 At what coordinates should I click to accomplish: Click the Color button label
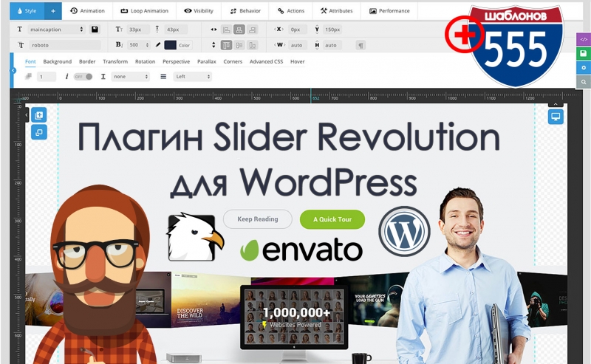[x=184, y=45]
